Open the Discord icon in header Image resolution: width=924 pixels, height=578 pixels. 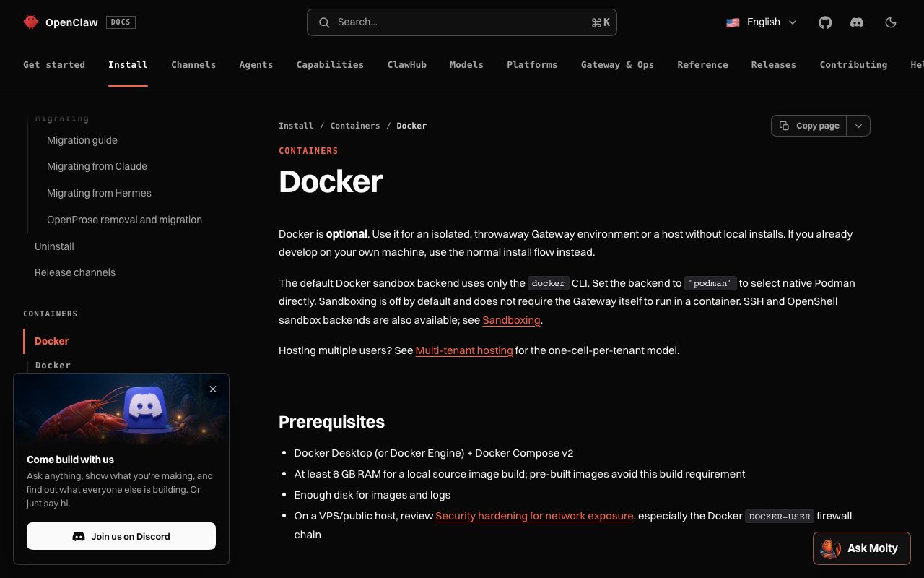pos(857,22)
